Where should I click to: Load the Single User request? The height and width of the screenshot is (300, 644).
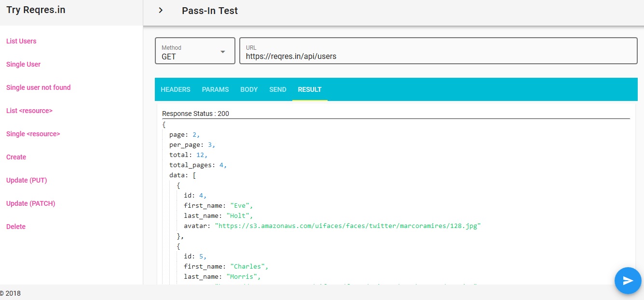(23, 64)
